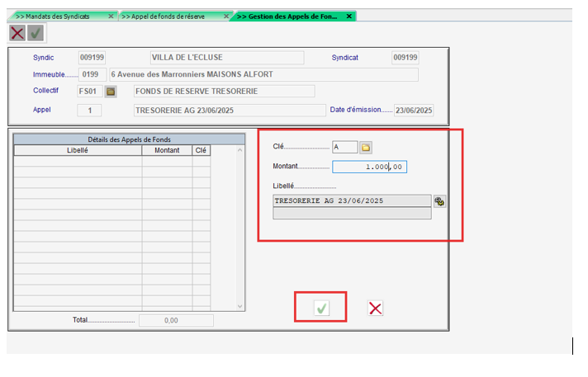This screenshot has height=377, width=588.
Task: Click the Clé input field containing A
Action: (344, 148)
